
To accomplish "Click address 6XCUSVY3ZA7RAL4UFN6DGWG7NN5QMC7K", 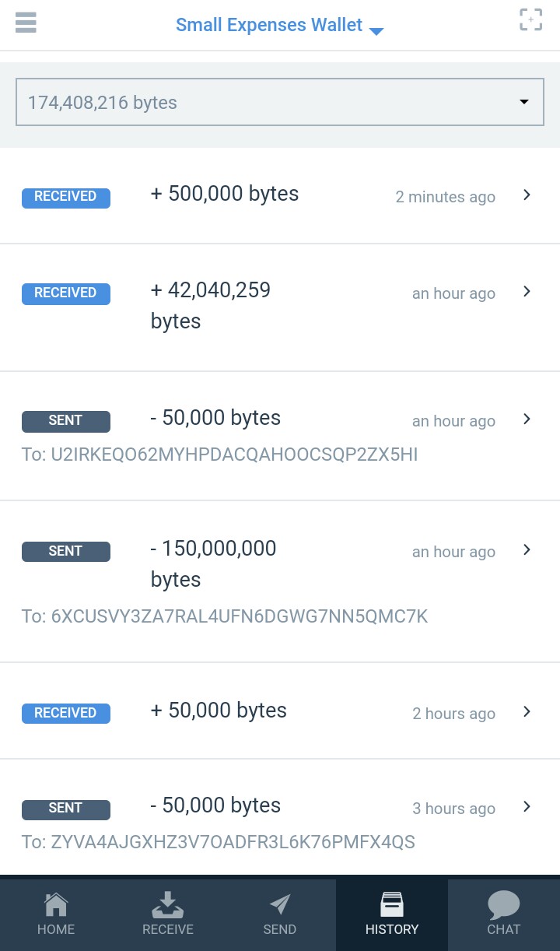I will [240, 616].
